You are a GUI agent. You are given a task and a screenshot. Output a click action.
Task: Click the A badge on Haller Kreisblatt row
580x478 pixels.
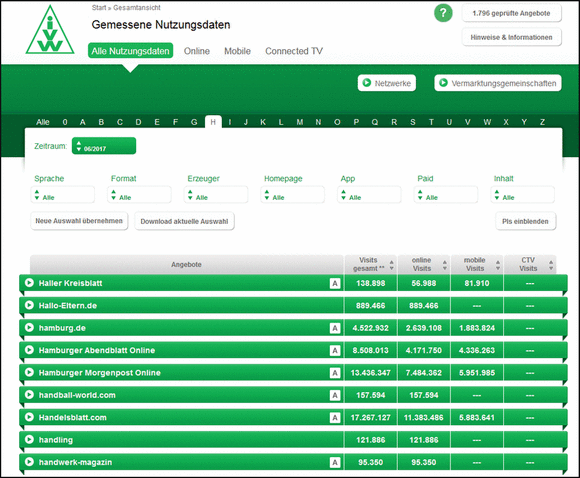coord(335,283)
